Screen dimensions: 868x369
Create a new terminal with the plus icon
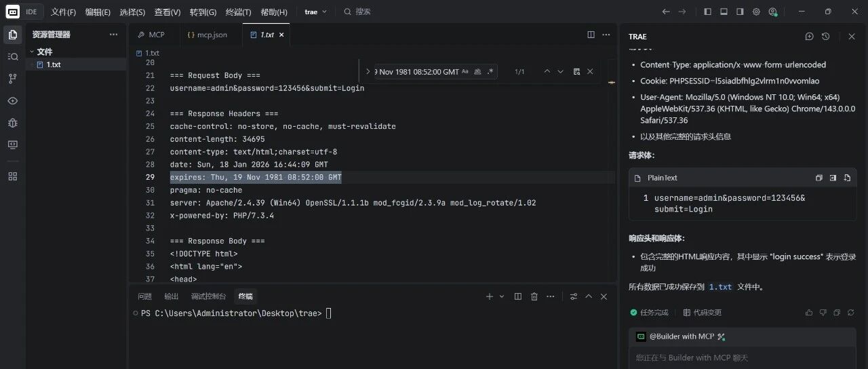pyautogui.click(x=490, y=296)
